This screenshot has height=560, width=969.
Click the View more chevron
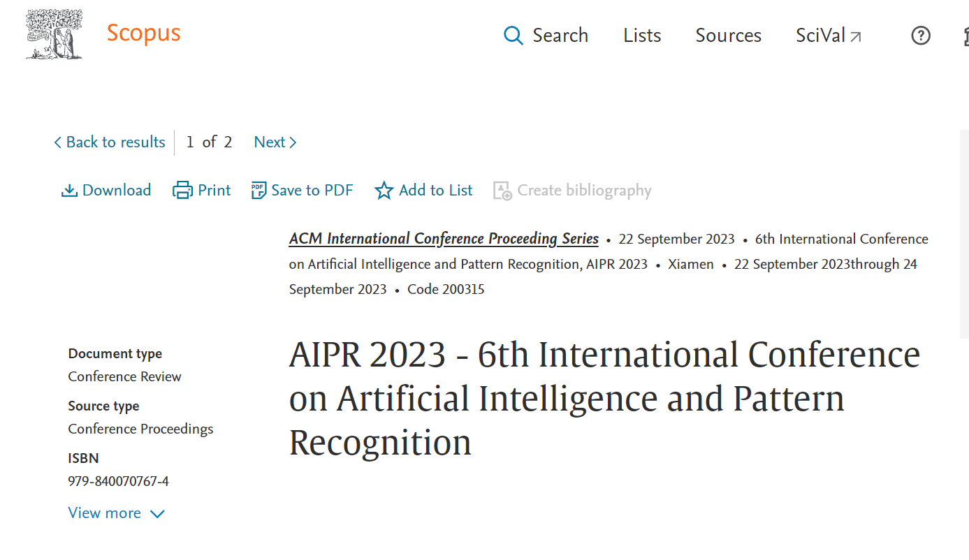(157, 514)
